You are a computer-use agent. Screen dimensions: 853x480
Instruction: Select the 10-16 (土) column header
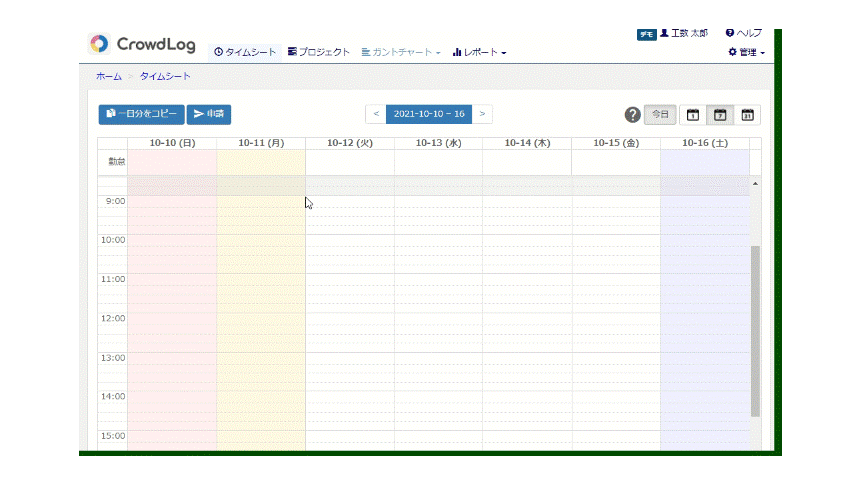[705, 143]
